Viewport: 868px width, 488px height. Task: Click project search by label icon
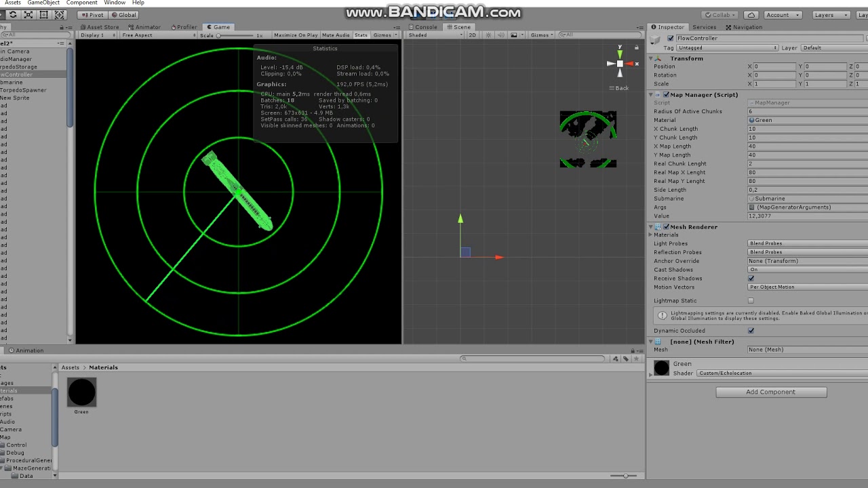pyautogui.click(x=625, y=359)
